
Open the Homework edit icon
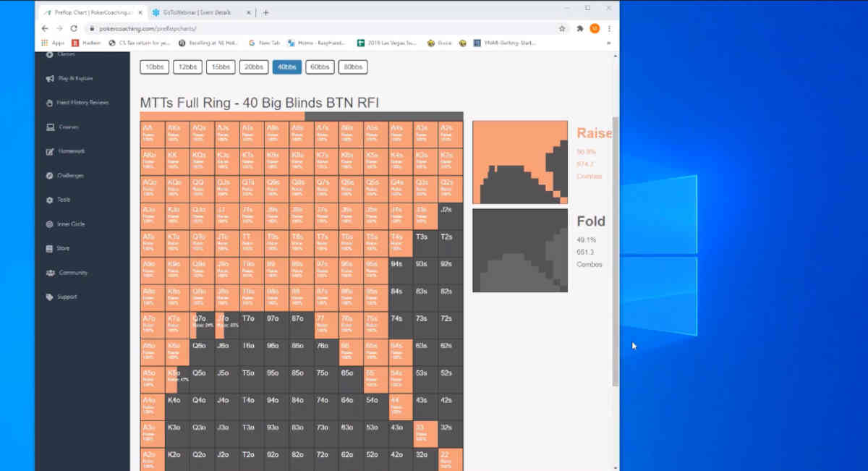50,151
